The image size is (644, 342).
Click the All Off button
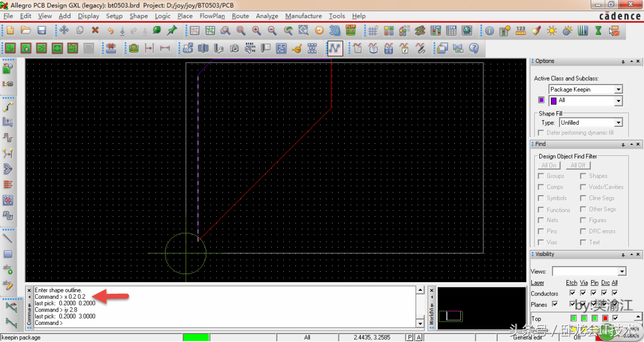click(578, 165)
